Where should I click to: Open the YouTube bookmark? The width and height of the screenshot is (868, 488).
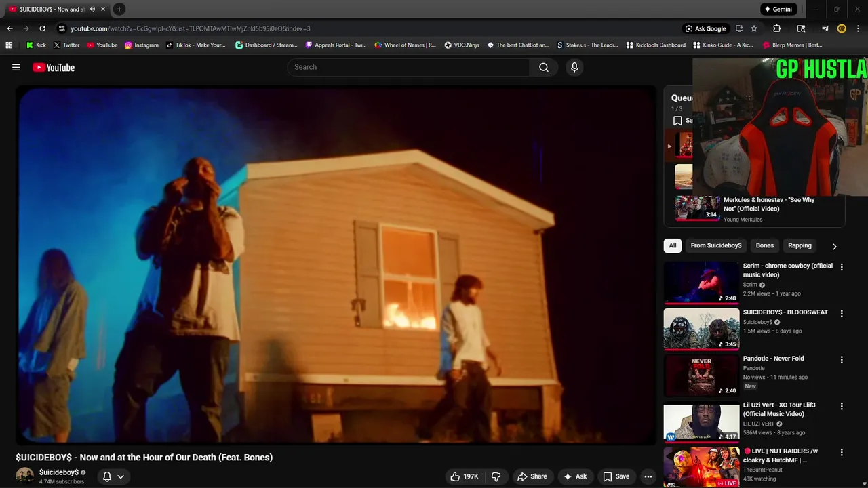102,45
